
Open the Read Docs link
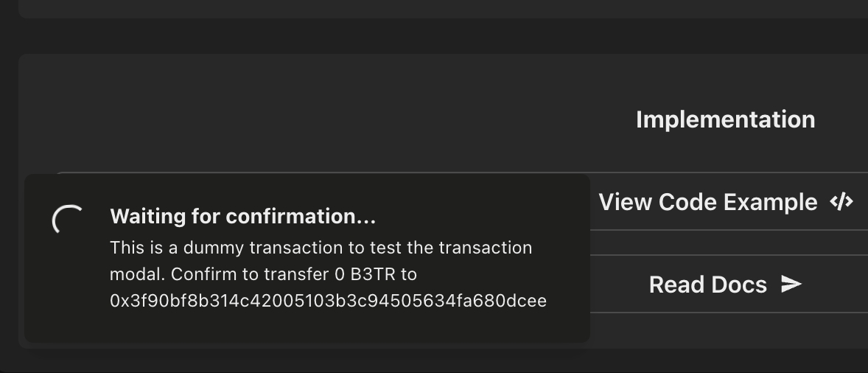point(725,285)
